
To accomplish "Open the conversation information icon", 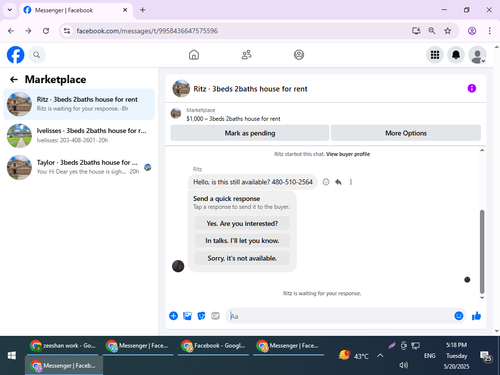I will point(472,88).
